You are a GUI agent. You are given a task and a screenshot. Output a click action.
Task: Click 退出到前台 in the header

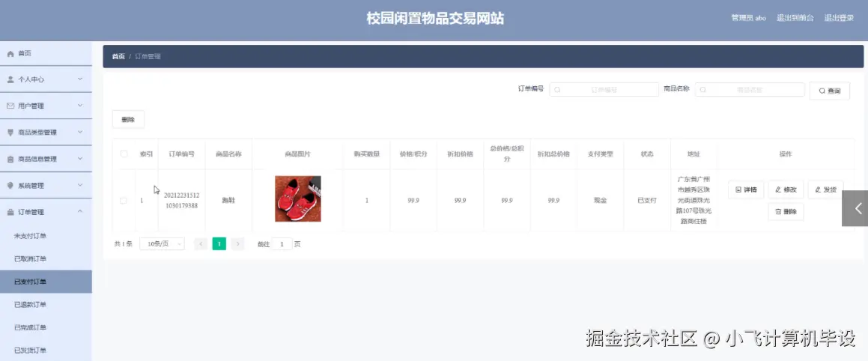(795, 18)
